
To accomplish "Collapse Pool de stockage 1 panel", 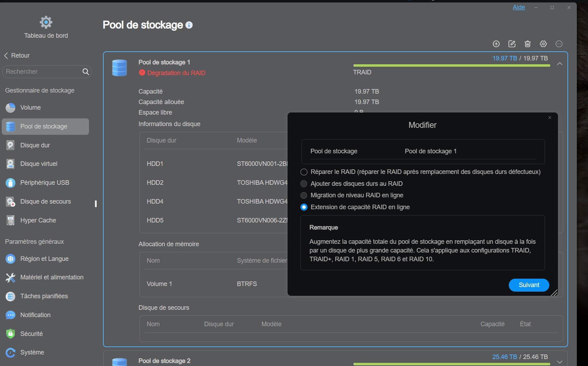I will click(560, 64).
